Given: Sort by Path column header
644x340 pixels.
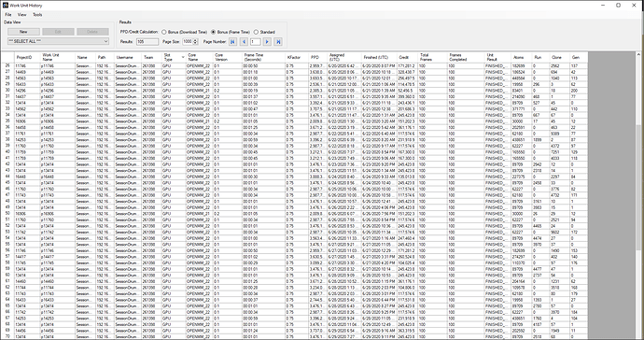Looking at the screenshot, I should coord(105,57).
